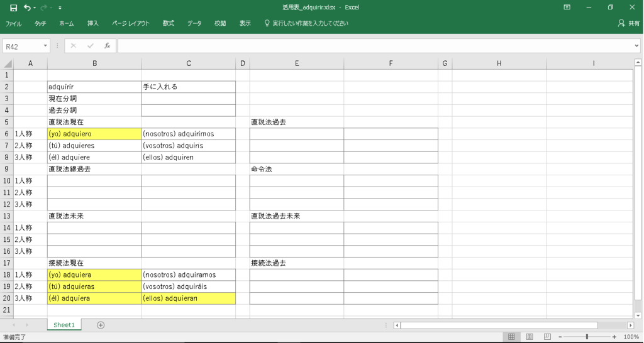Image resolution: width=644 pixels, height=343 pixels.
Task: Add a new sheet with plus icon
Action: [101, 325]
